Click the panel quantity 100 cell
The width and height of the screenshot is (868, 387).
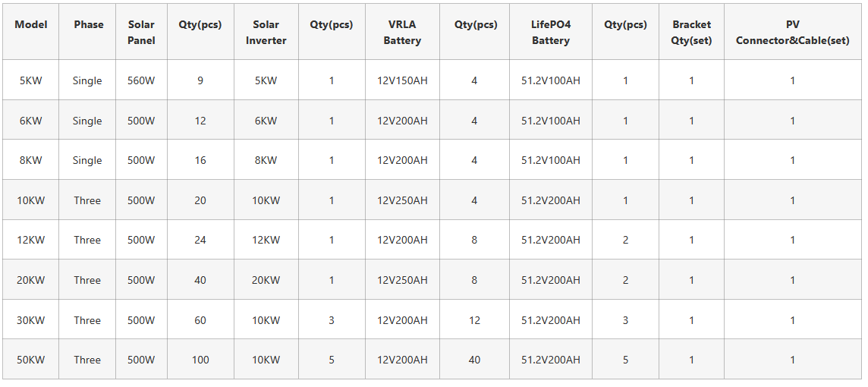(x=200, y=360)
